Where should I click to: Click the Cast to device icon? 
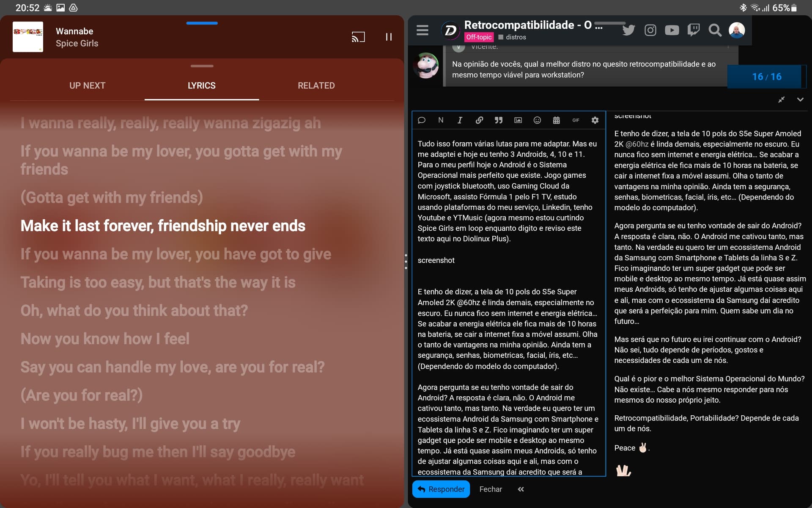[358, 37]
